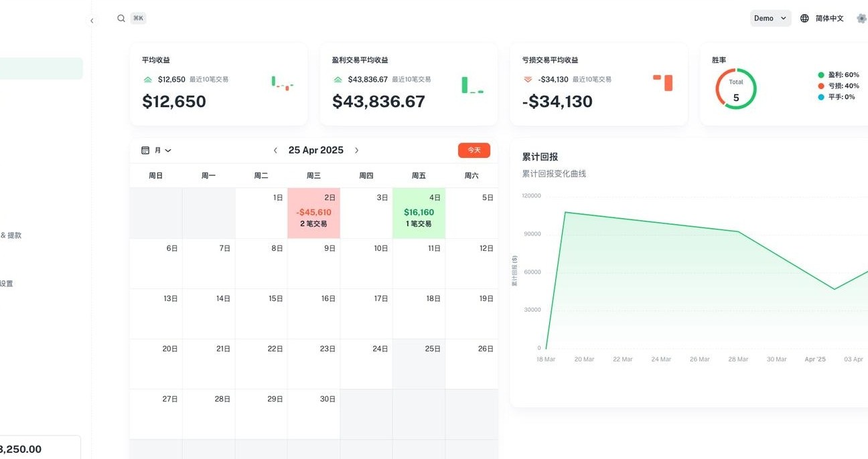Open the Demo account dropdown
This screenshot has width=868, height=459.
(770, 19)
